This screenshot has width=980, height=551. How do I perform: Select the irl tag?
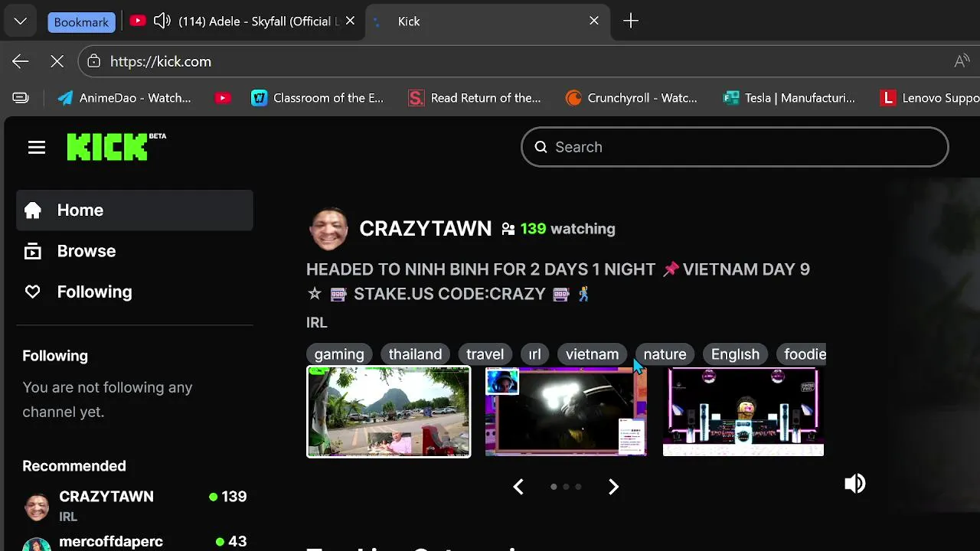534,354
